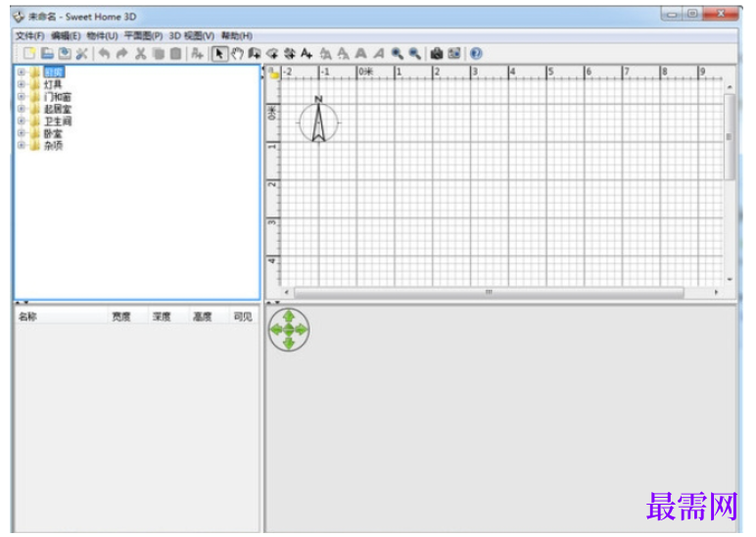Open the 物件(U) menu

[102, 35]
